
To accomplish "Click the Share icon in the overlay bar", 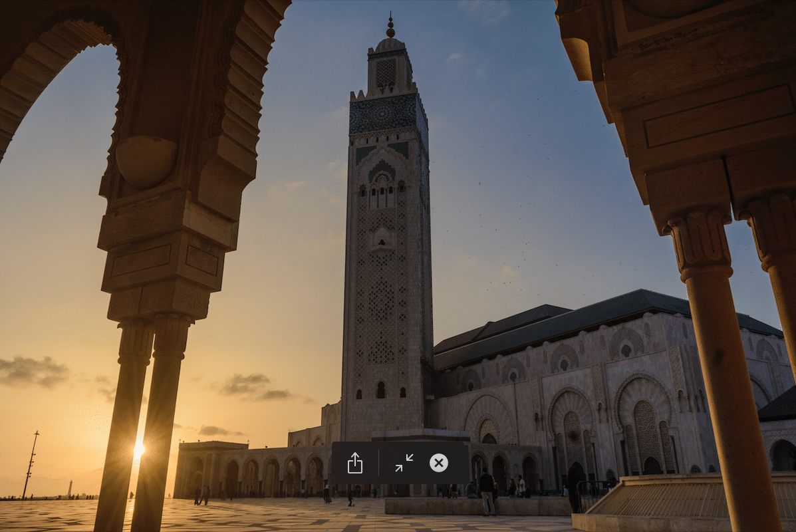I will (x=355, y=463).
